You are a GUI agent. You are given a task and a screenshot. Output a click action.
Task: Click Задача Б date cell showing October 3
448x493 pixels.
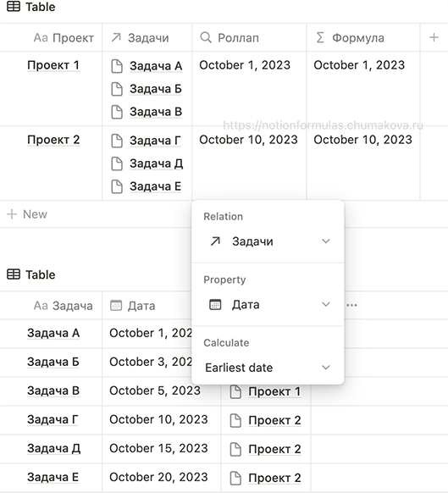[x=147, y=362]
